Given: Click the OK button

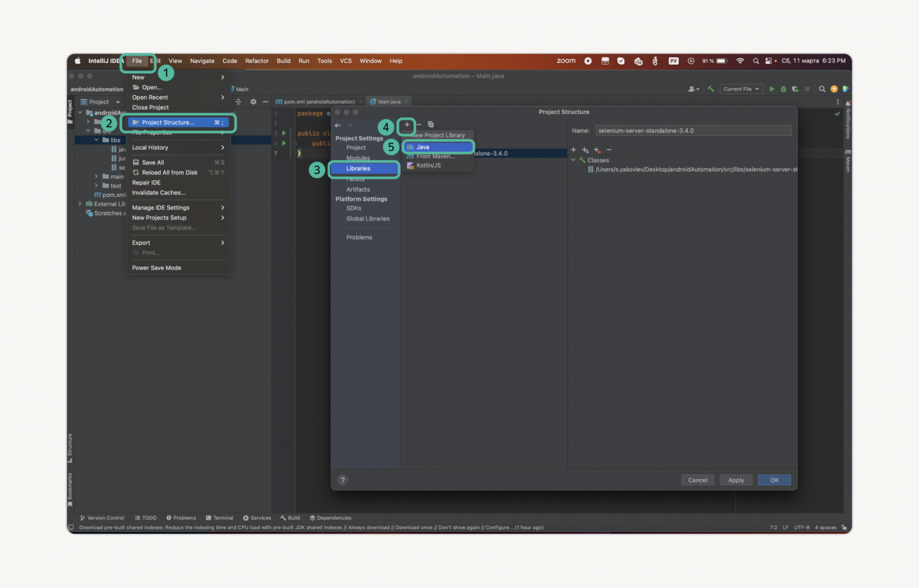Looking at the screenshot, I should click(x=774, y=480).
